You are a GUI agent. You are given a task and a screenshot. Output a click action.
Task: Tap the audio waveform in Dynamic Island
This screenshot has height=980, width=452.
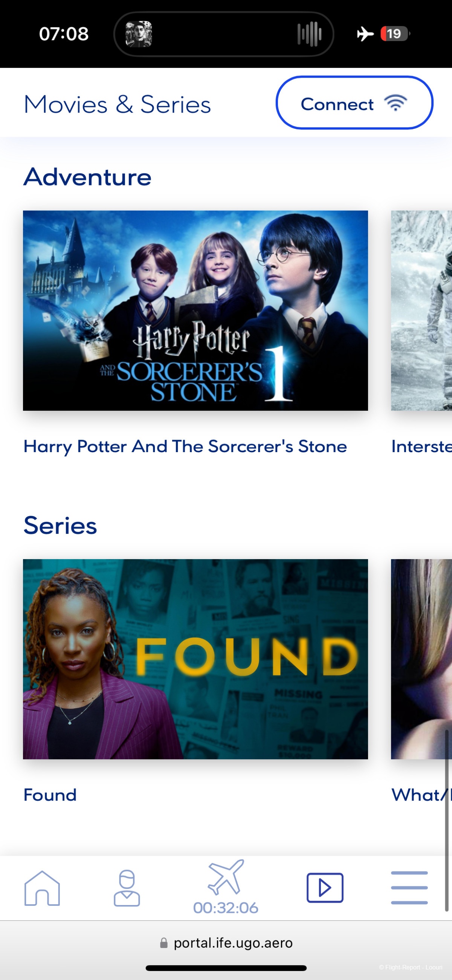309,34
